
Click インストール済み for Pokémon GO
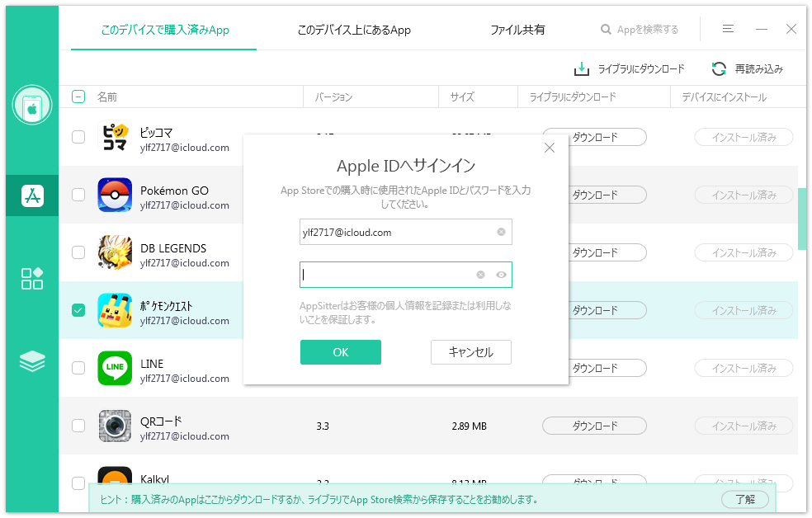coord(744,195)
